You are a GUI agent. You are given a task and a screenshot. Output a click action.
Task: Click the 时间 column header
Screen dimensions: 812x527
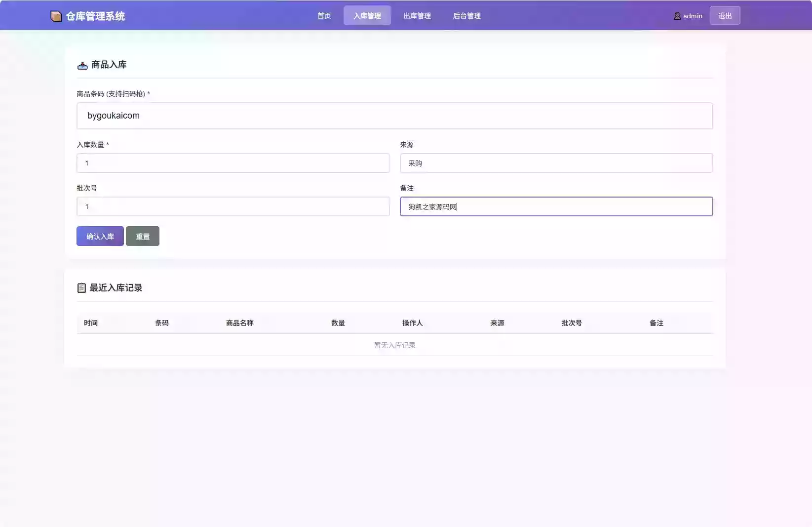91,323
